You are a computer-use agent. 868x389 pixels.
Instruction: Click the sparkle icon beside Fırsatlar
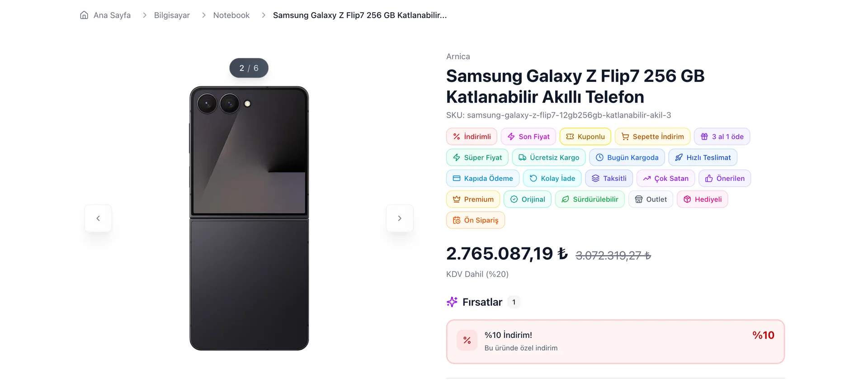click(452, 302)
